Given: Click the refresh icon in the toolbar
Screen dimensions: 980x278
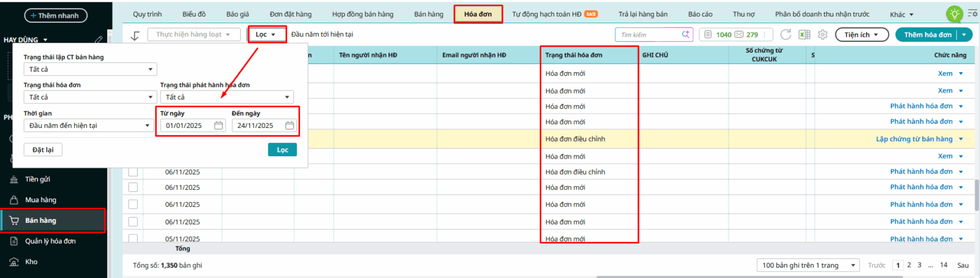Looking at the screenshot, I should pos(786,34).
